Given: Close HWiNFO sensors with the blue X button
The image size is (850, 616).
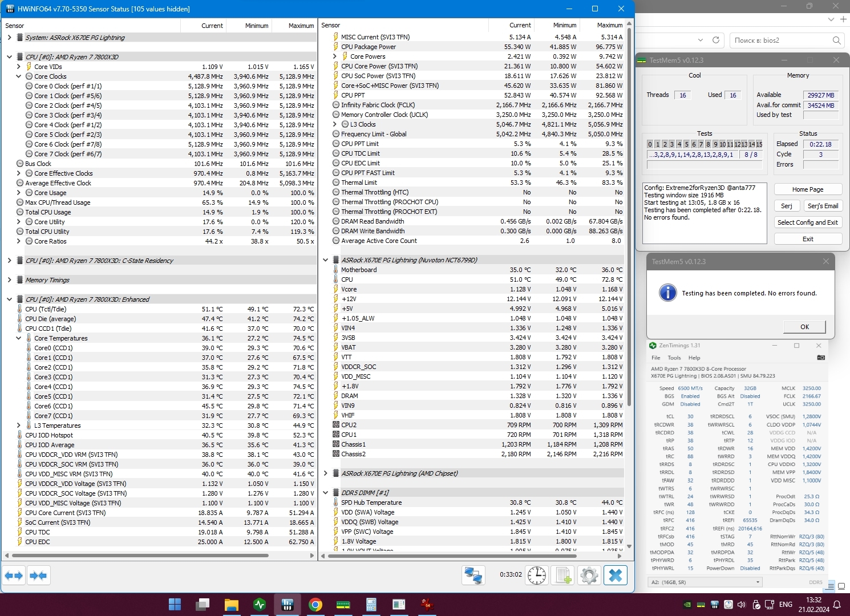Looking at the screenshot, I should click(x=616, y=576).
